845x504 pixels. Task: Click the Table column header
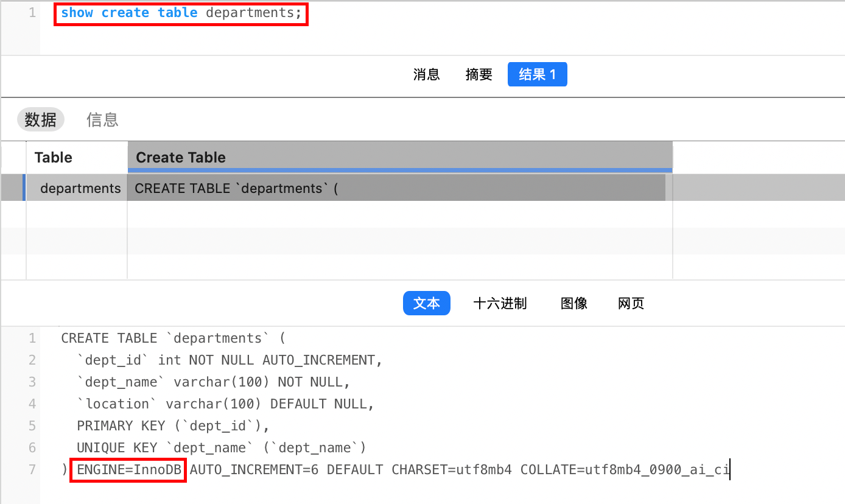pos(77,158)
